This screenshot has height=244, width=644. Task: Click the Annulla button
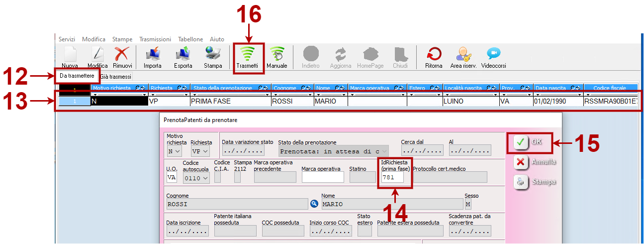coord(535,162)
